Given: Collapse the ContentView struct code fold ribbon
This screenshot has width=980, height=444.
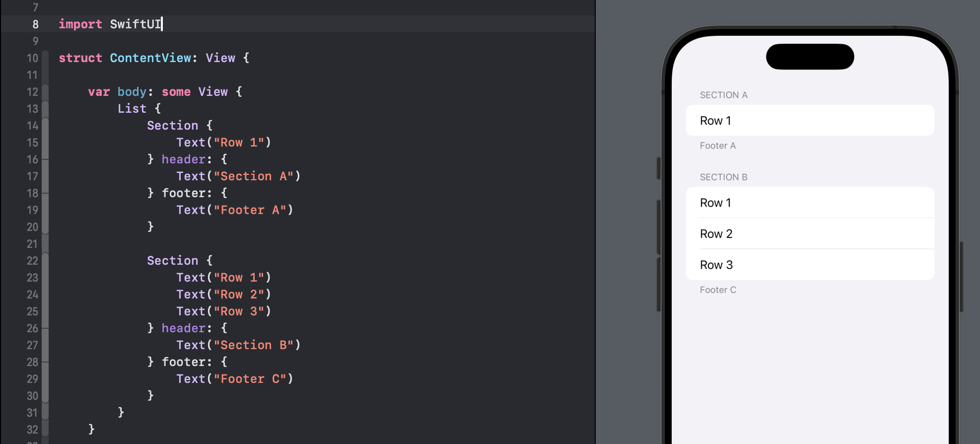Looking at the screenshot, I should (x=45, y=59).
